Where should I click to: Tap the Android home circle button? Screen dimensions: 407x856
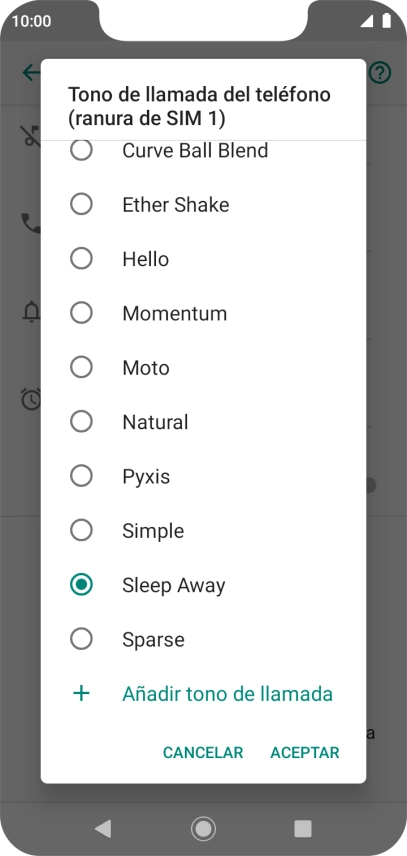pyautogui.click(x=204, y=829)
